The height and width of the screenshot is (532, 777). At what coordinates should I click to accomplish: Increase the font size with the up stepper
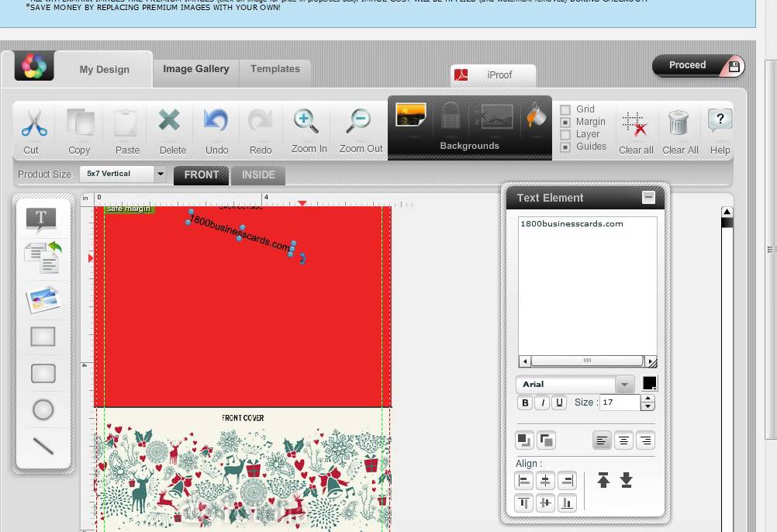(x=647, y=399)
